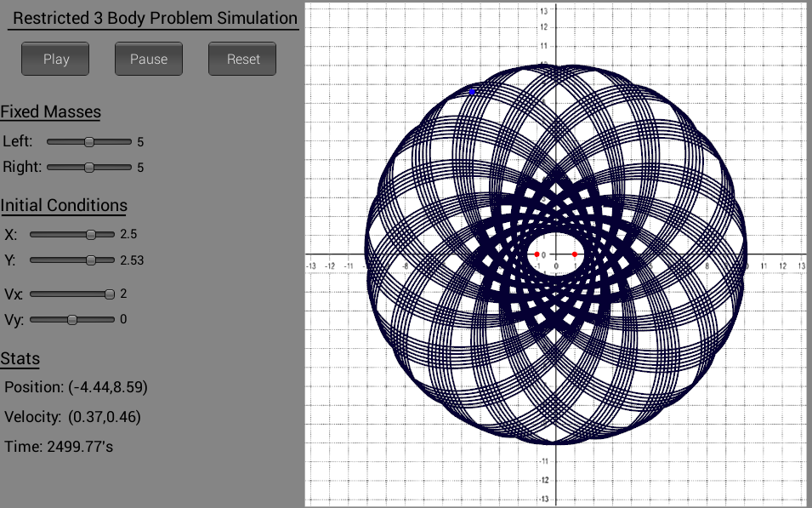Click the Stats section heading
Viewport: 812px width, 508px height.
(x=20, y=357)
